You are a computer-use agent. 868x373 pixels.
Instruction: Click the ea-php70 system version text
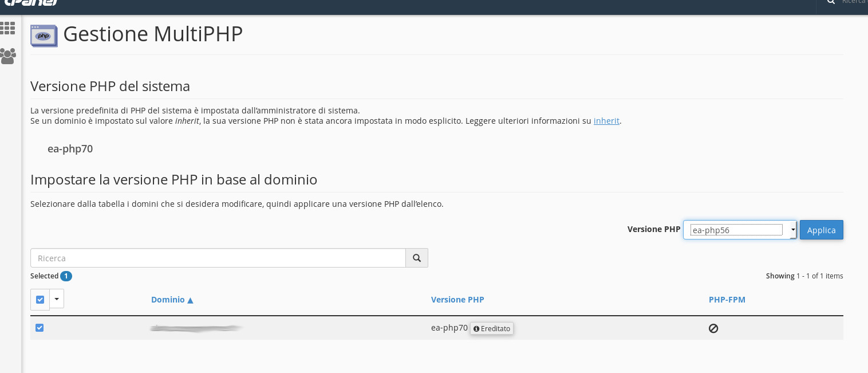click(70, 149)
